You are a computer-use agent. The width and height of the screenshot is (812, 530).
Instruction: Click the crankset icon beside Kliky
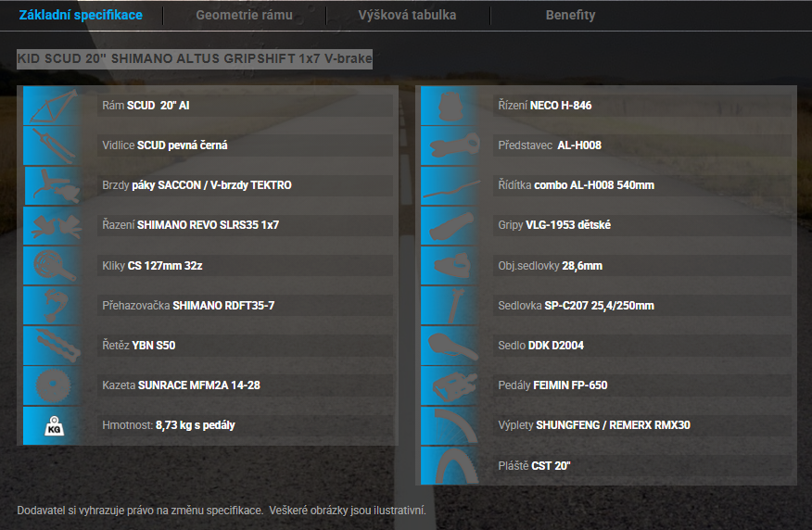pyautogui.click(x=54, y=266)
